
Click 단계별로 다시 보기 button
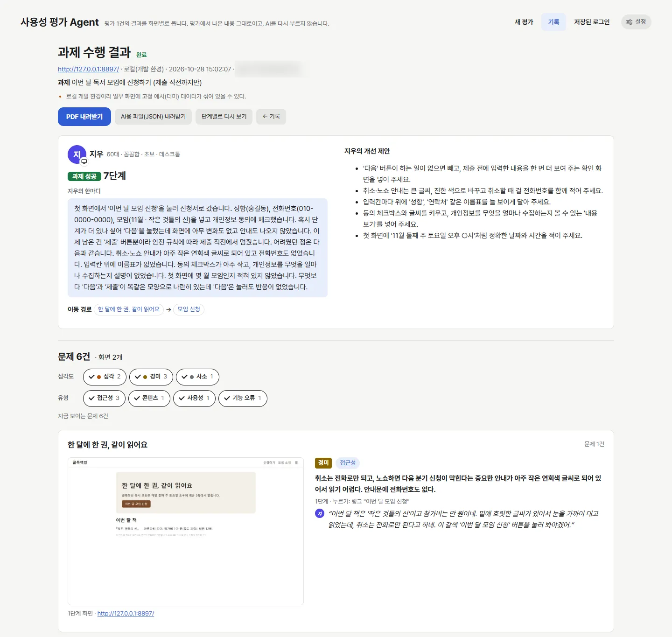pos(224,117)
